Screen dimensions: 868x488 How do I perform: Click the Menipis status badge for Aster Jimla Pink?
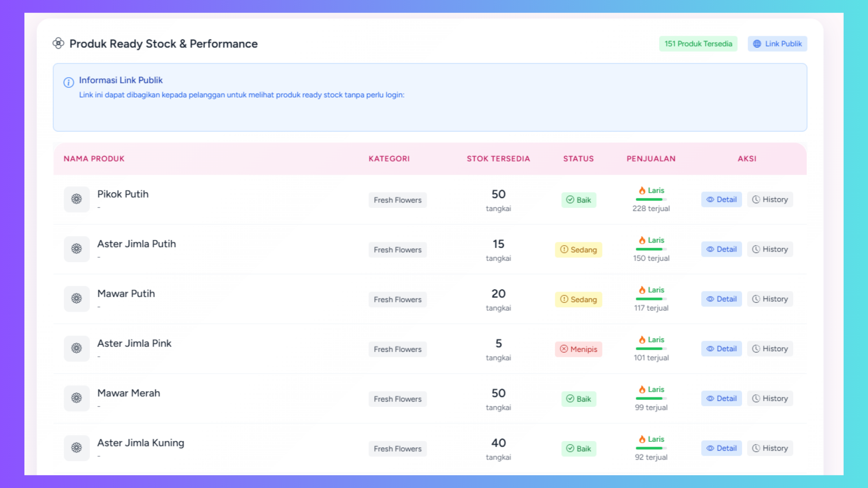[x=578, y=349]
